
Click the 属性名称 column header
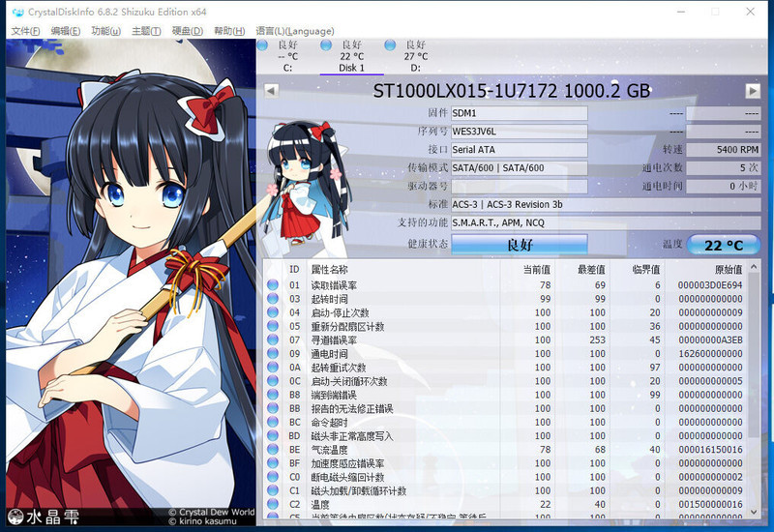(329, 269)
